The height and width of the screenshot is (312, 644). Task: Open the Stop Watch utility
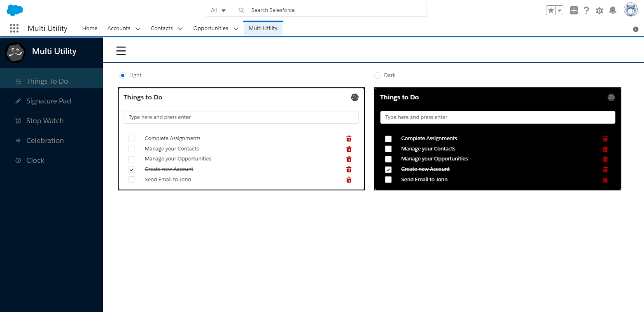point(18,120)
